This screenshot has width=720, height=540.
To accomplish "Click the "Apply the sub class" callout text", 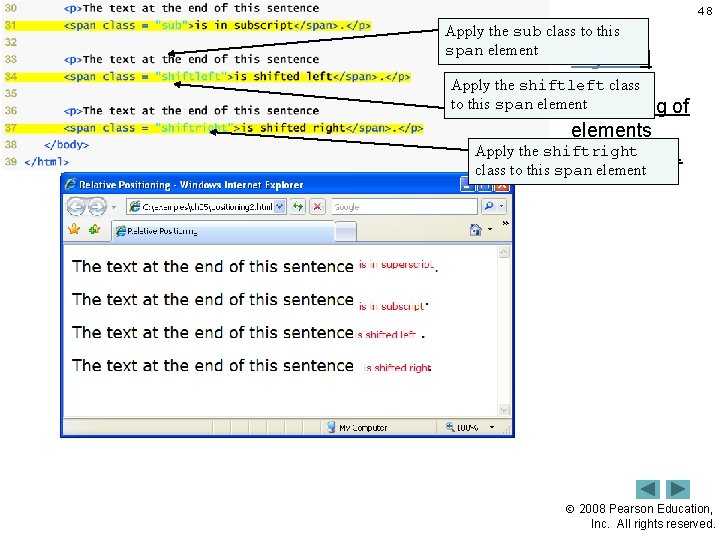I will tap(533, 40).
